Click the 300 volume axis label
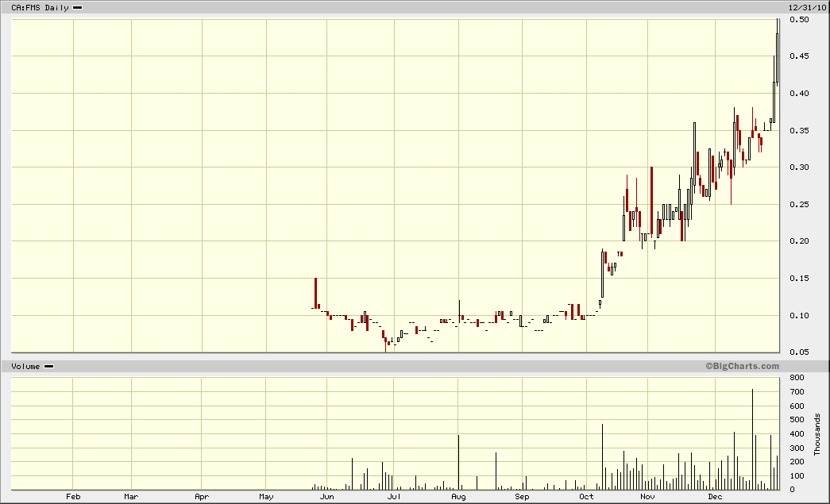This screenshot has width=830, height=504. pyautogui.click(x=797, y=448)
